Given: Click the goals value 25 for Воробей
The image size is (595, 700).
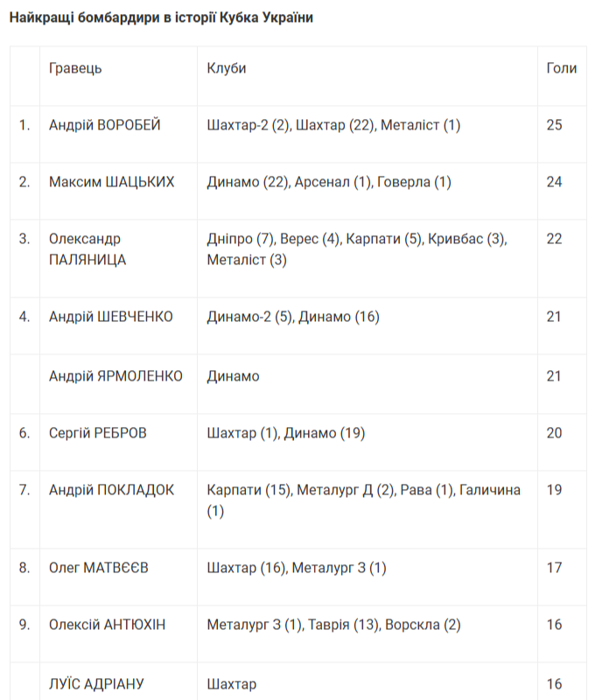Looking at the screenshot, I should coord(554,125).
